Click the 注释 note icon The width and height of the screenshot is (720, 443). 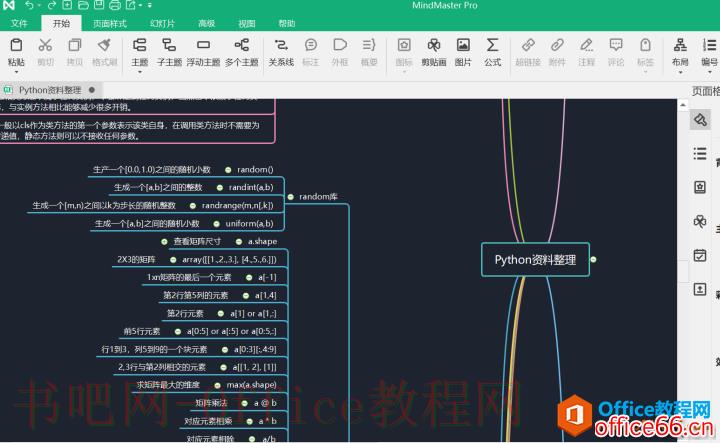586,45
